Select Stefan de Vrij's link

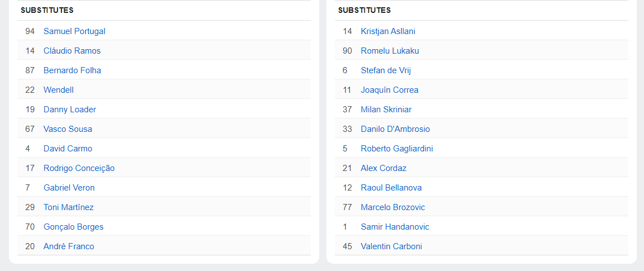coord(386,70)
